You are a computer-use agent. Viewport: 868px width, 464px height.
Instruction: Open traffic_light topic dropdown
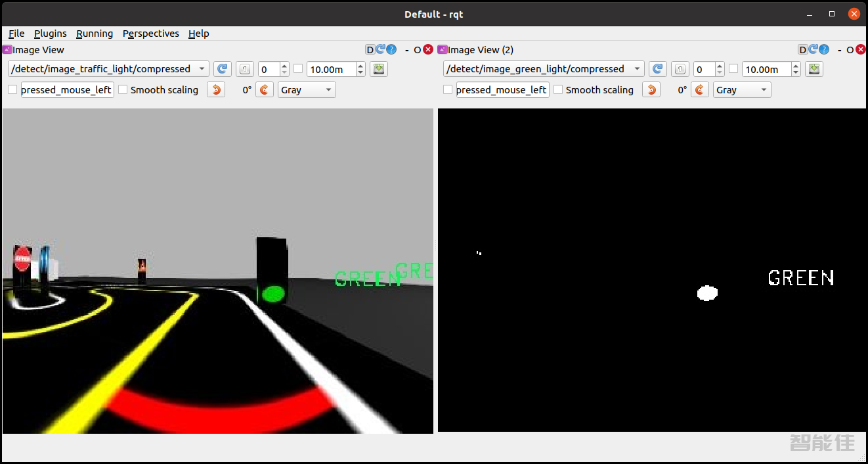tap(108, 69)
